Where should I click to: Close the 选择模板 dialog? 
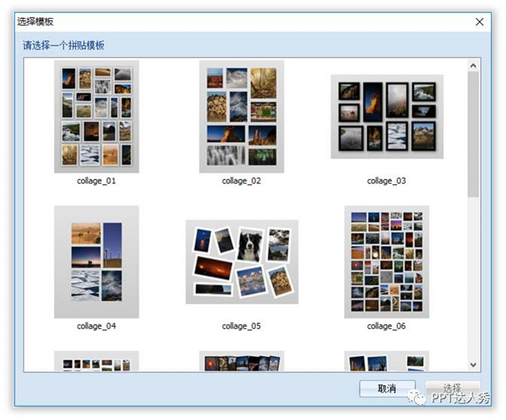point(479,22)
